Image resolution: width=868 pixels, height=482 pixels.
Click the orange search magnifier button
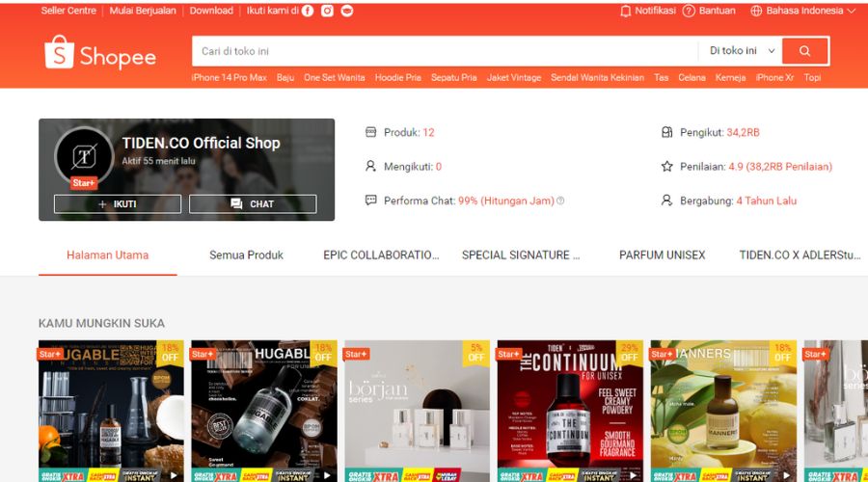[805, 51]
